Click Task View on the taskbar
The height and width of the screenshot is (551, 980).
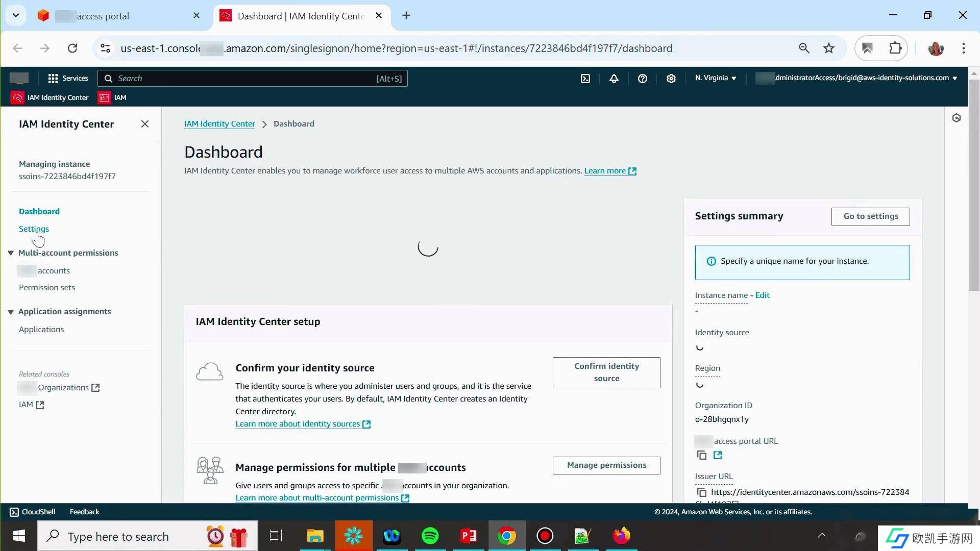tap(276, 536)
